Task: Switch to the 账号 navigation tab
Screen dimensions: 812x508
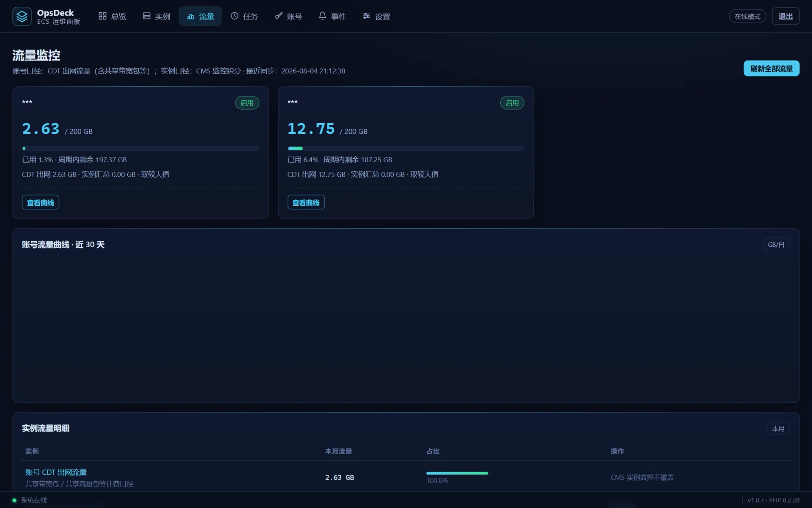Action: tap(288, 16)
